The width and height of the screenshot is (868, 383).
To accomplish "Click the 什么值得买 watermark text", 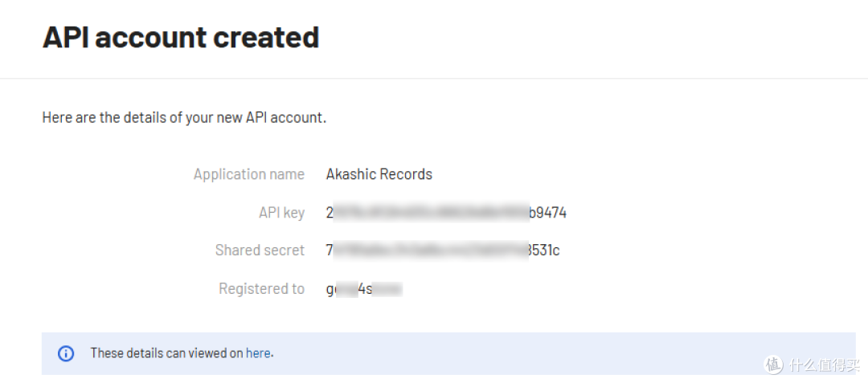I will pyautogui.click(x=825, y=365).
